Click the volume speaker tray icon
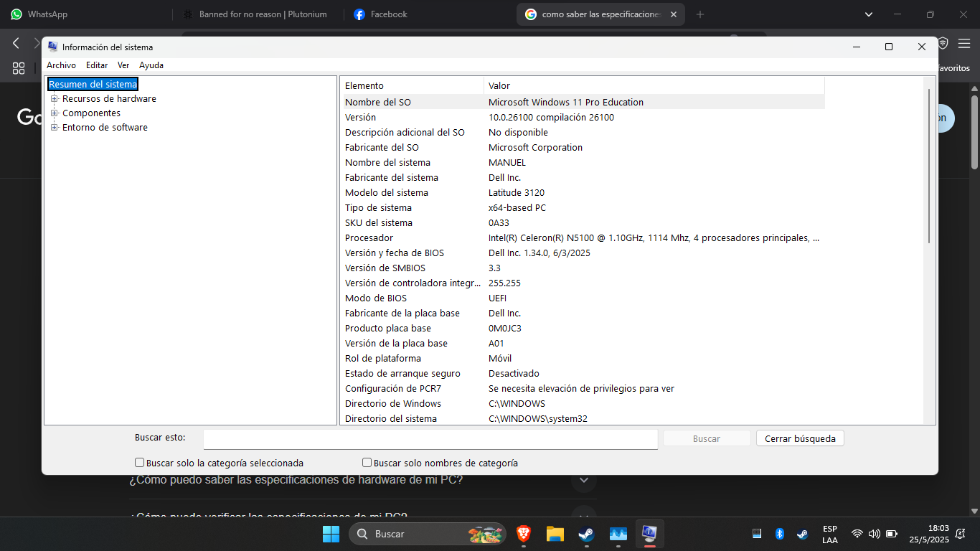Image resolution: width=980 pixels, height=551 pixels. [874, 534]
